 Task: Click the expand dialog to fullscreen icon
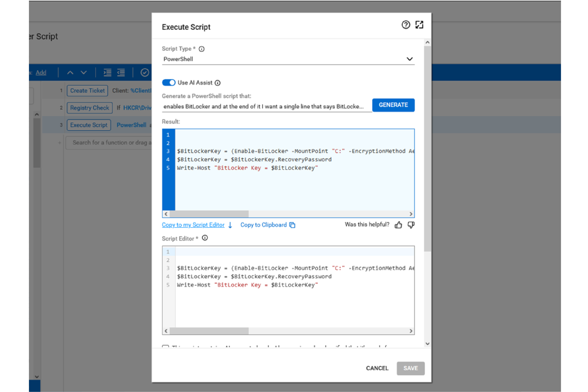click(x=419, y=25)
